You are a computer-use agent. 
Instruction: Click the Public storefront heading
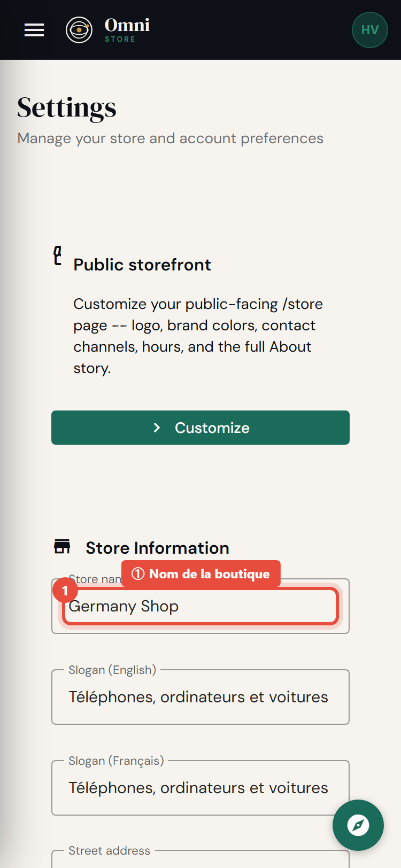point(142,265)
